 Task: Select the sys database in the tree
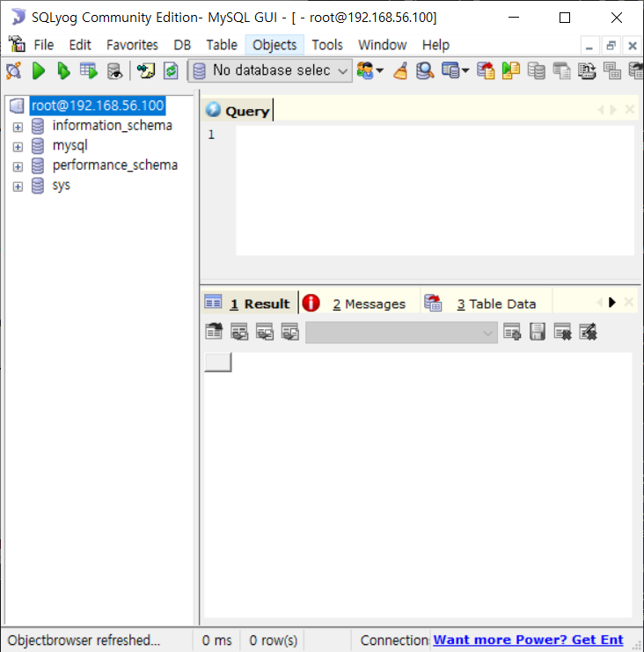[x=61, y=185]
